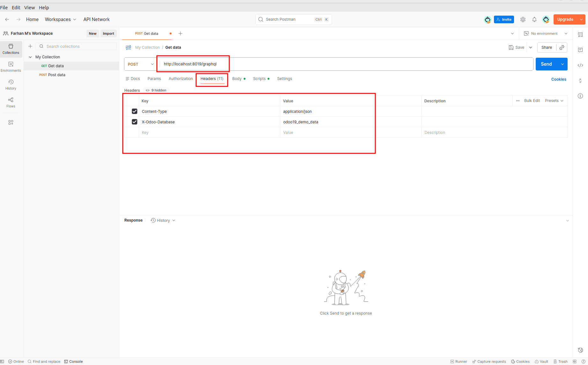This screenshot has height=365, width=588.
Task: Select the Post data request
Action: point(71,75)
